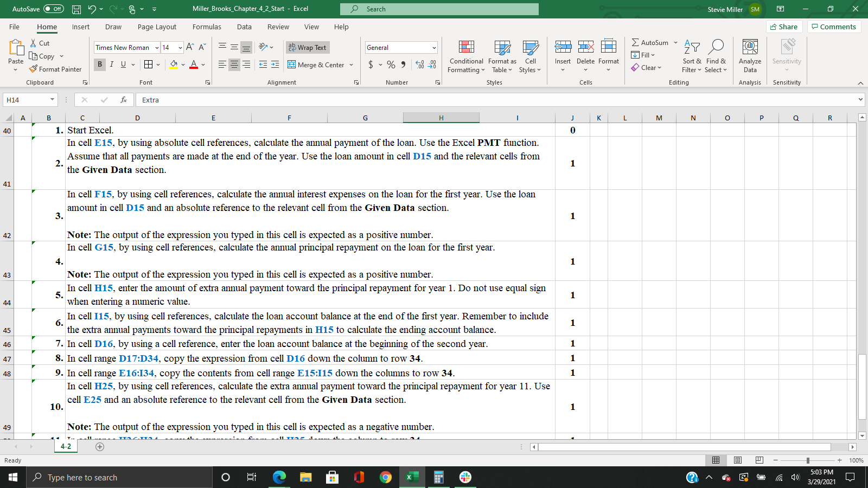The width and height of the screenshot is (868, 488).
Task: Click the Paste clipboard icon
Action: click(16, 49)
